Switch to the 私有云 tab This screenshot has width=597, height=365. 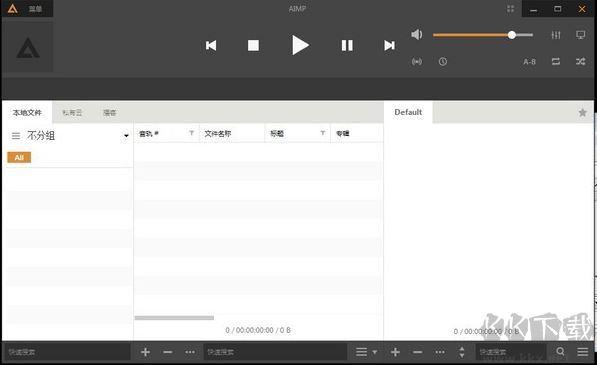coord(72,113)
